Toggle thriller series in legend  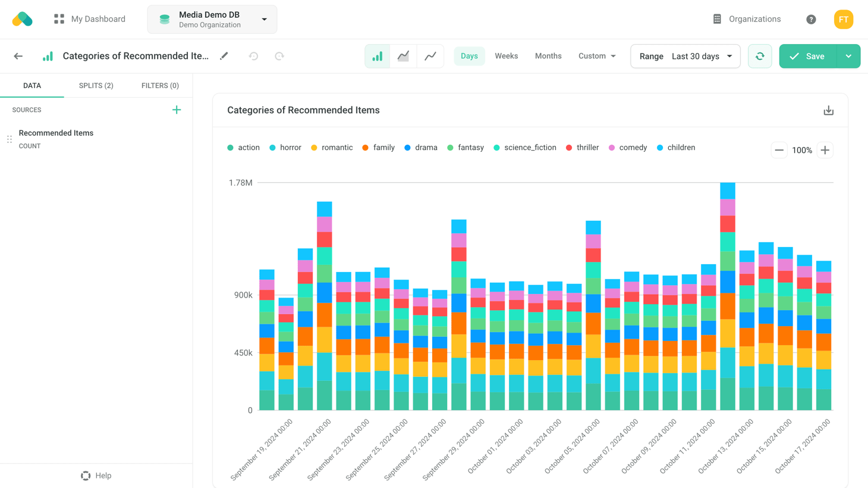pyautogui.click(x=582, y=148)
